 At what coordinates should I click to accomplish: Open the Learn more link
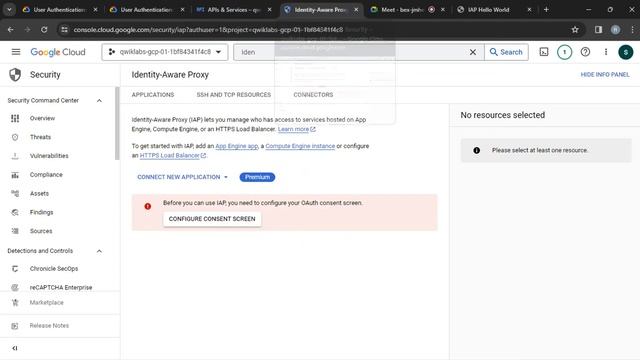pyautogui.click(x=297, y=129)
